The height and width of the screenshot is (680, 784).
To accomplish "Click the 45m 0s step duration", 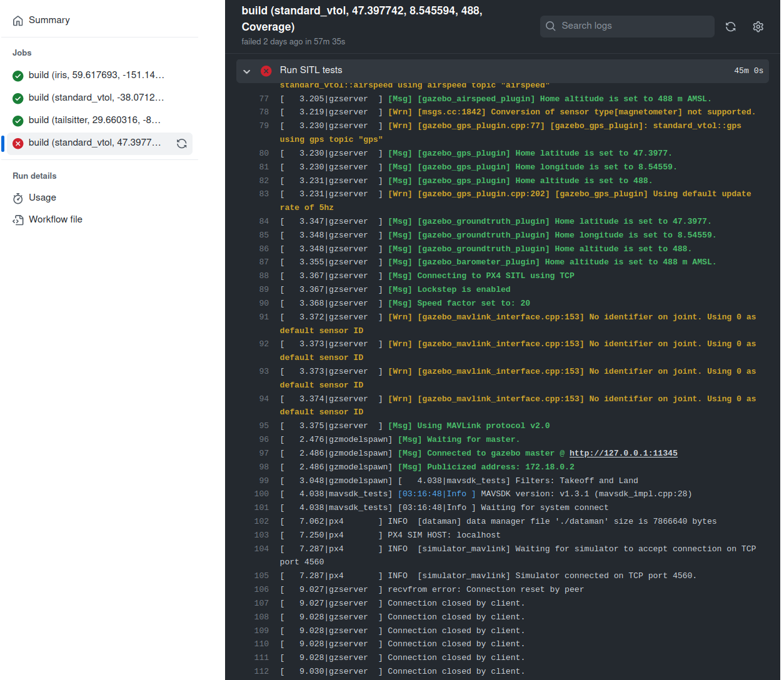I will 748,71.
